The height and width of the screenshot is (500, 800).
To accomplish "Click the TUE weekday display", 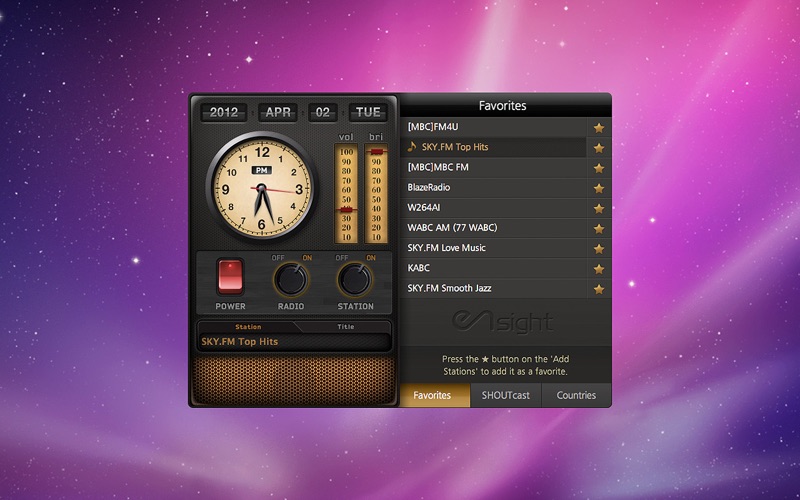I will 368,112.
